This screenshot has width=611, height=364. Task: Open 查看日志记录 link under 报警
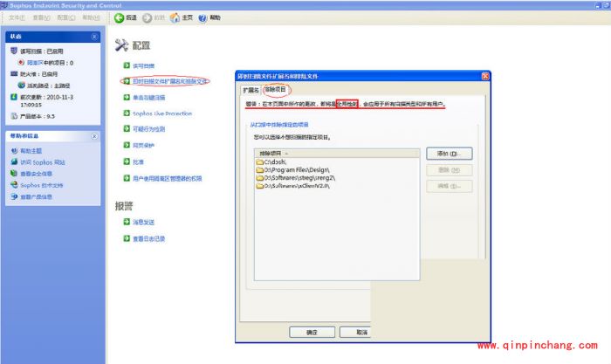coord(148,238)
